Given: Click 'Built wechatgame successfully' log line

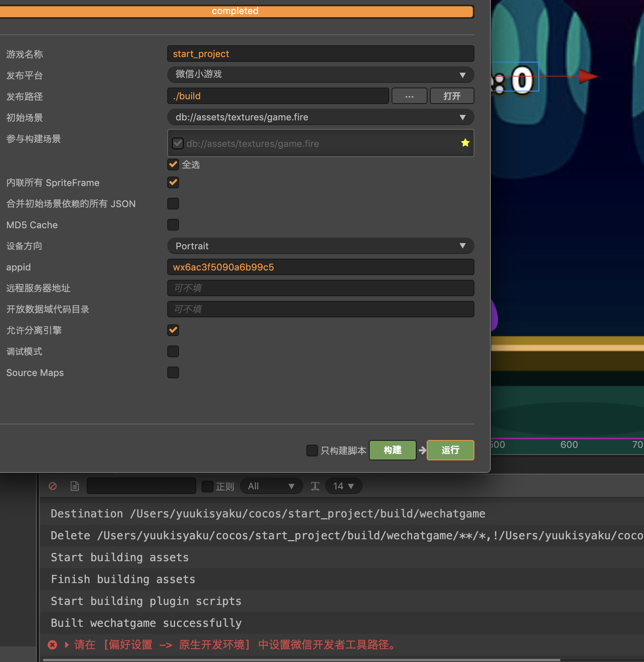Looking at the screenshot, I should click(x=342, y=623).
